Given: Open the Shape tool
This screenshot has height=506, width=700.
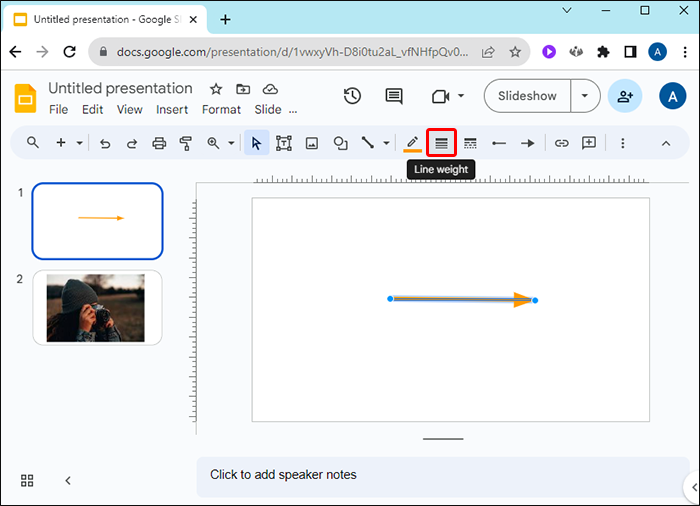Looking at the screenshot, I should coord(341,143).
